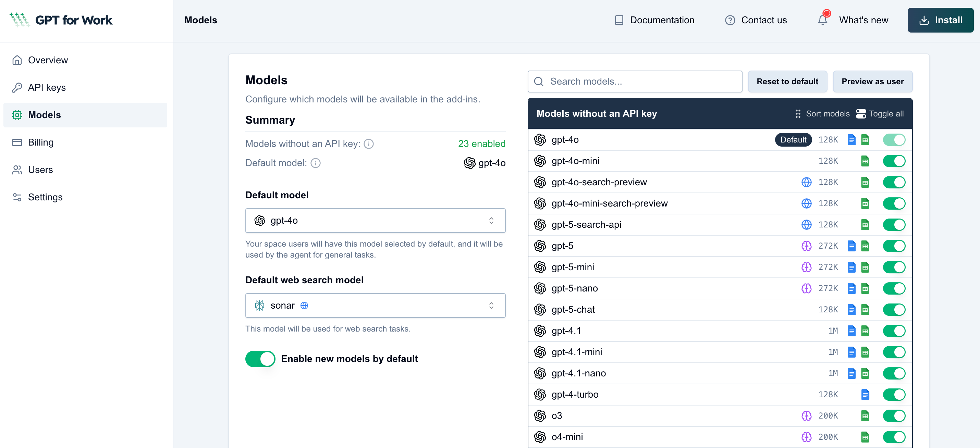The width and height of the screenshot is (980, 448).
Task: Toggle Enable new models by default
Action: 260,359
